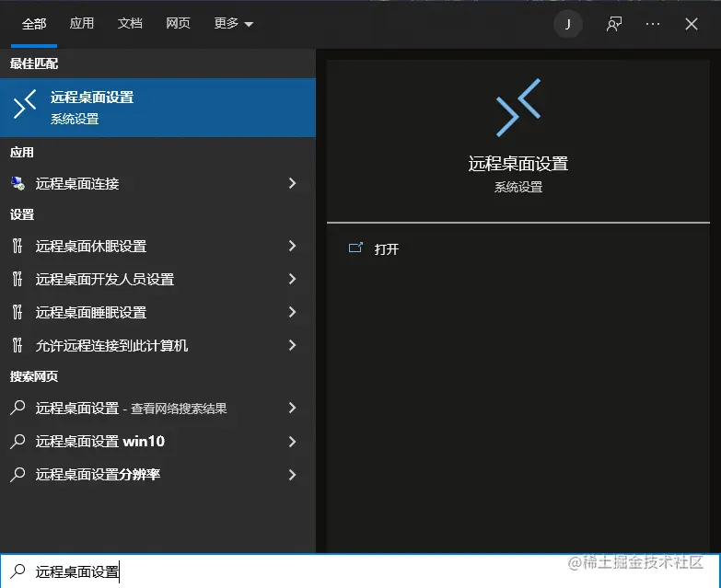This screenshot has width=721, height=588.
Task: Expand the 远程桌面设置分辨率 chevron
Action: pos(293,475)
